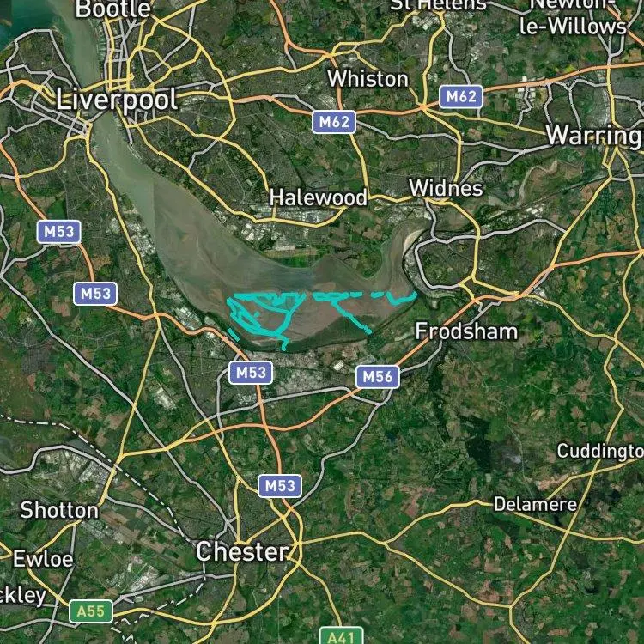Image resolution: width=644 pixels, height=644 pixels.
Task: Click the M53 shield beside the M56 shield
Action: [x=251, y=373]
